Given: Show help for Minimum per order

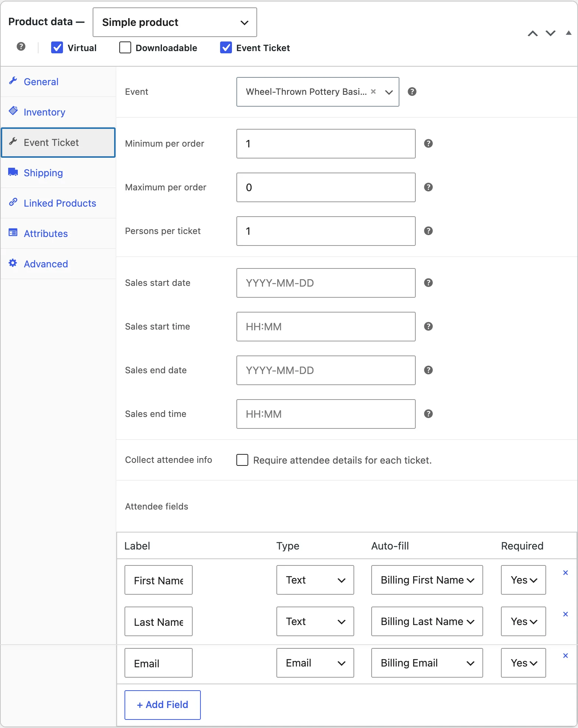Looking at the screenshot, I should click(x=428, y=144).
